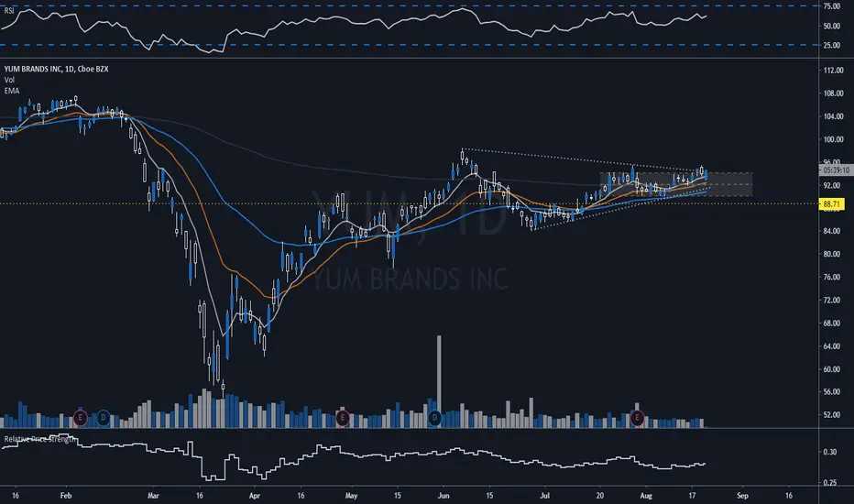854x504 pixels.
Task: Click the 64.00 price axis label
Action: pos(833,346)
